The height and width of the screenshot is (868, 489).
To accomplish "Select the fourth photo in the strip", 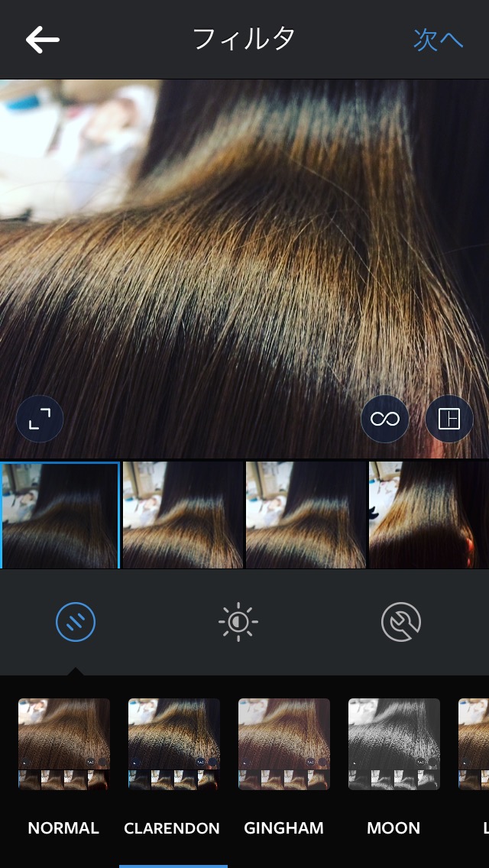I will click(429, 515).
